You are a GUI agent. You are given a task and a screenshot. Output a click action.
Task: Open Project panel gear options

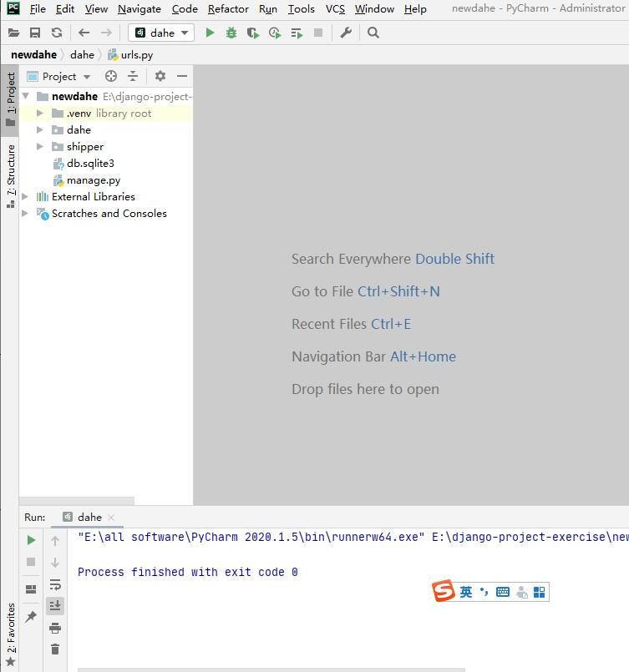pyautogui.click(x=160, y=76)
